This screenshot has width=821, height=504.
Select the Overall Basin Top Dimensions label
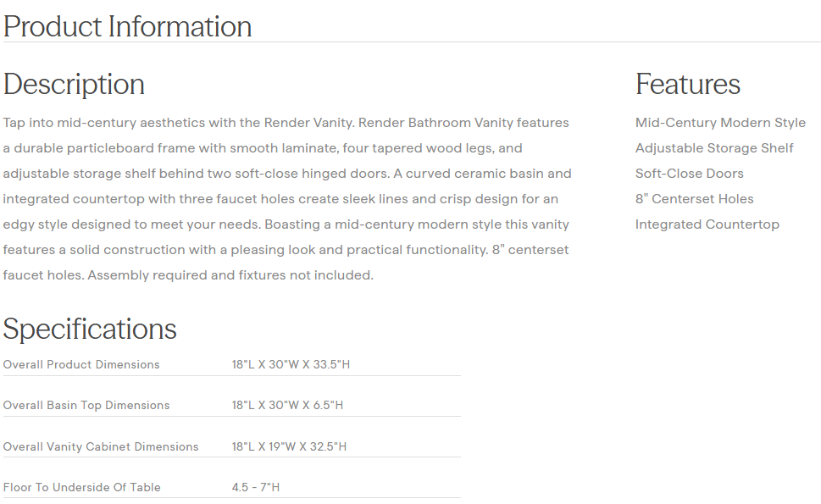tap(86, 405)
